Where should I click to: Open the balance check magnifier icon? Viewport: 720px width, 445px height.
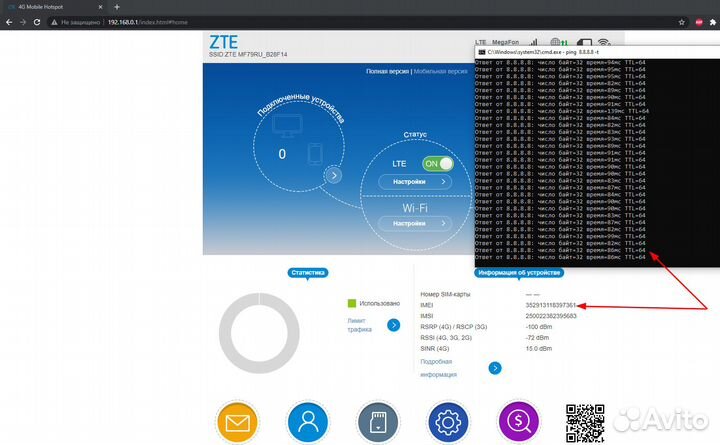(x=519, y=426)
